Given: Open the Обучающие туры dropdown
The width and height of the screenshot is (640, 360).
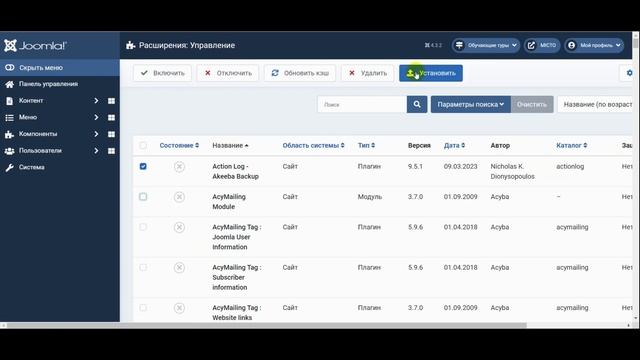Looking at the screenshot, I should click(x=486, y=45).
